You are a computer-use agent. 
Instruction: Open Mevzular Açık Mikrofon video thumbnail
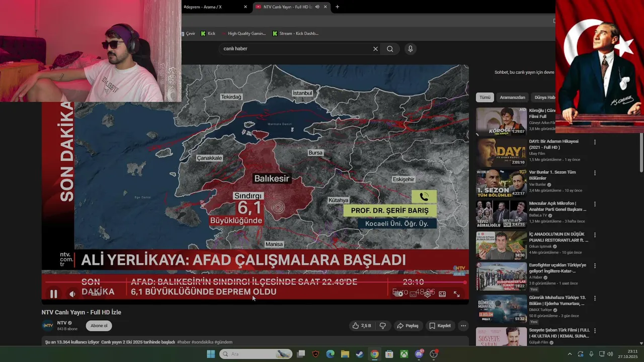point(501,214)
